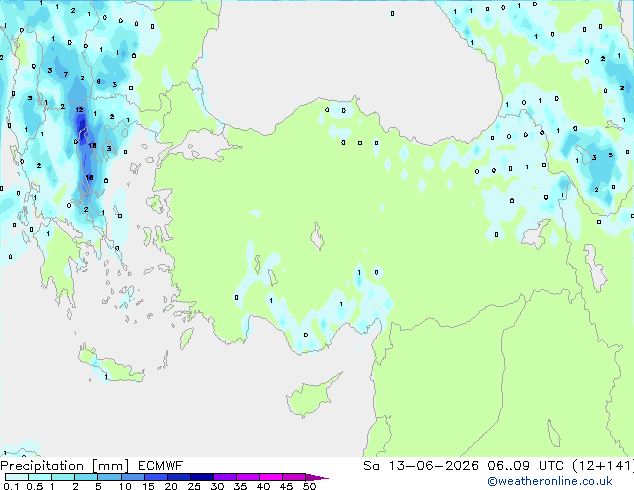This screenshot has height=490, width=634.
Task: Click the '12' precipitation value on map
Action: (79, 110)
